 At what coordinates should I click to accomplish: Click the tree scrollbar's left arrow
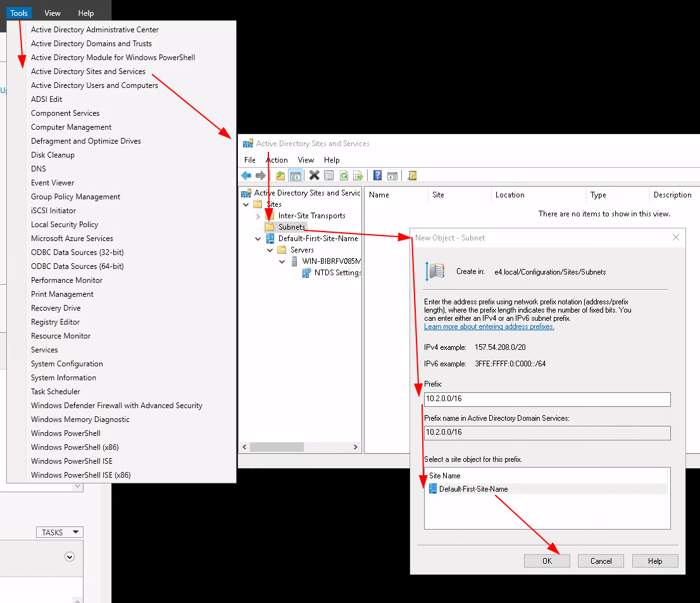(244, 447)
